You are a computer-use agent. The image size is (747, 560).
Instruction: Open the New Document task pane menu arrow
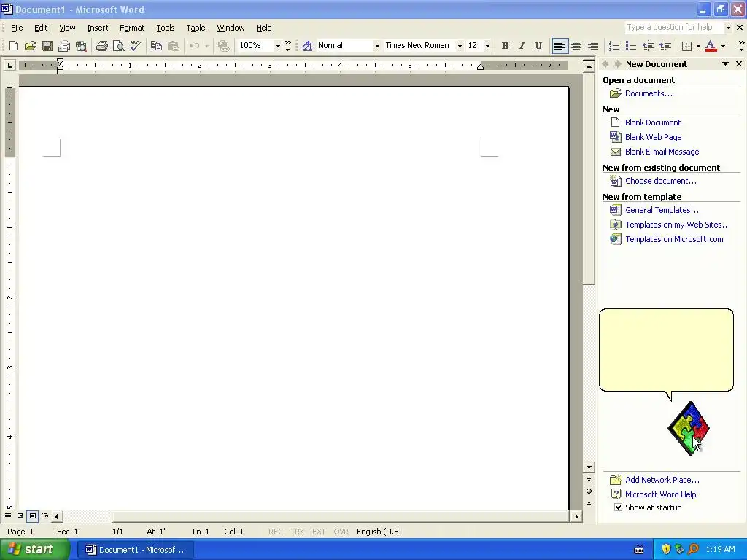coord(726,64)
